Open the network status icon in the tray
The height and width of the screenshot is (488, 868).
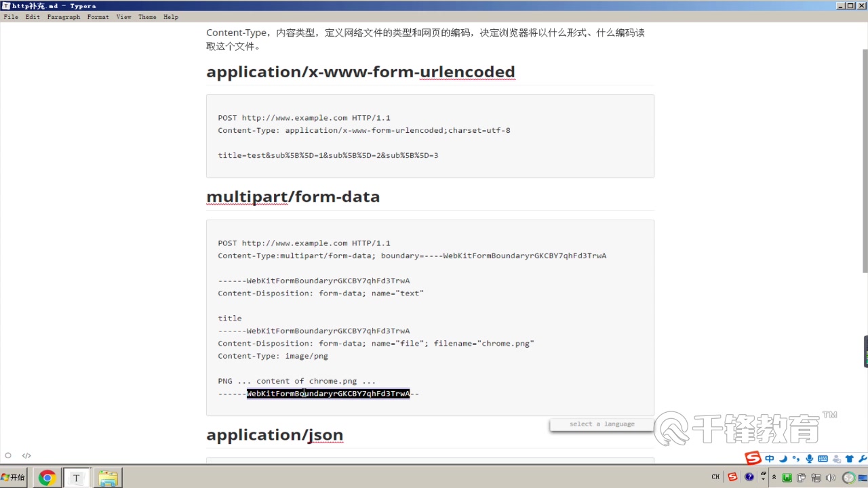pos(816,477)
